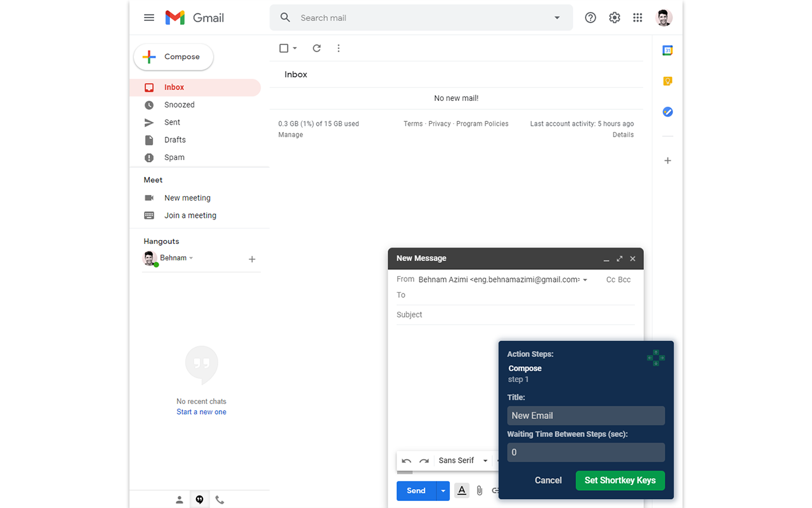Image resolution: width=812 pixels, height=508 pixels.
Task: Click inside the Search mail field
Action: click(421, 18)
